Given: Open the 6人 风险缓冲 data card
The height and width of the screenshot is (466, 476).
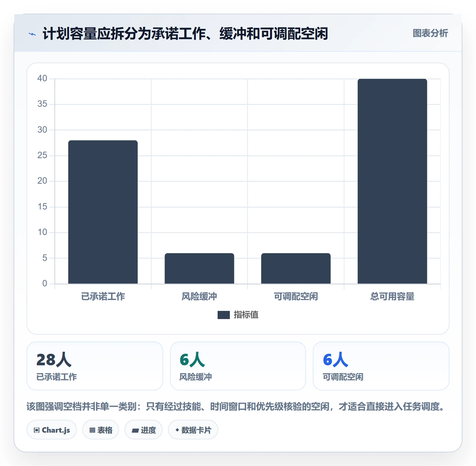Looking at the screenshot, I should click(x=238, y=366).
